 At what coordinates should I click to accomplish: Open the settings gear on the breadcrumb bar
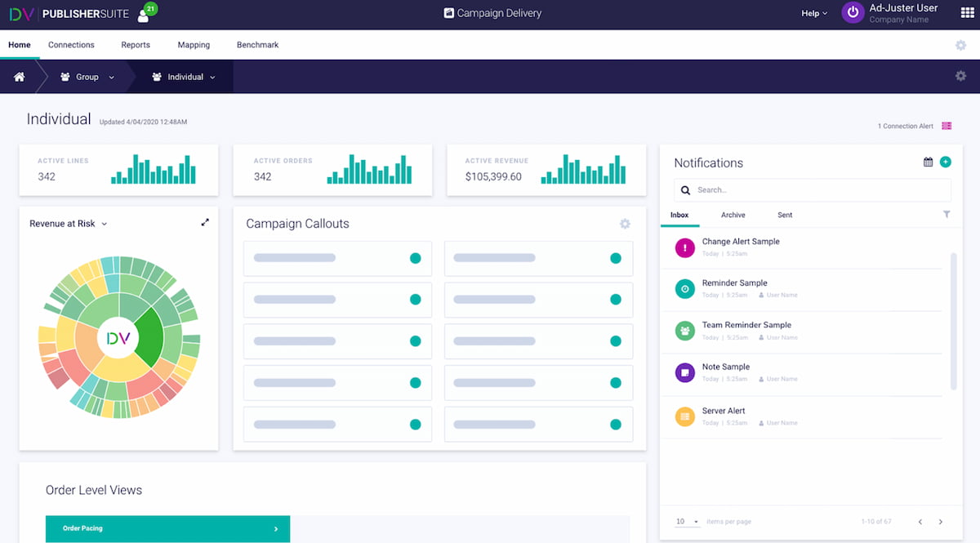click(960, 75)
